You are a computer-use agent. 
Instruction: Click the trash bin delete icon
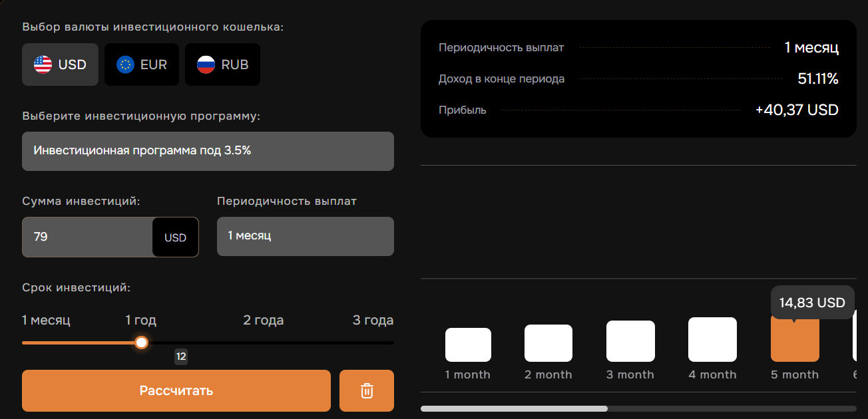coord(366,390)
